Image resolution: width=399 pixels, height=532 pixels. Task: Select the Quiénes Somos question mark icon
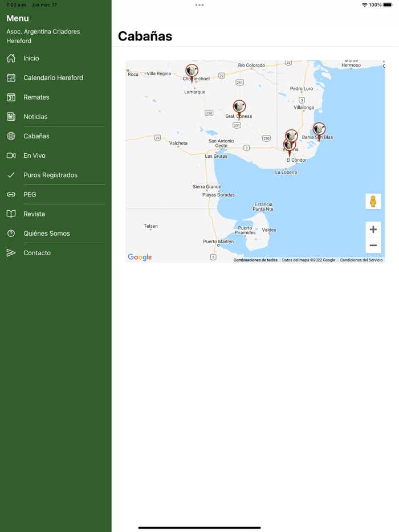(x=11, y=234)
